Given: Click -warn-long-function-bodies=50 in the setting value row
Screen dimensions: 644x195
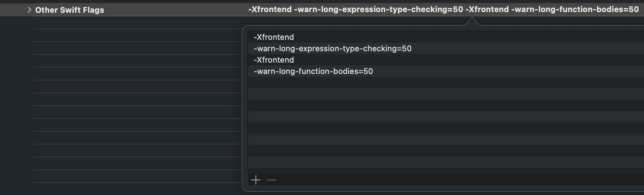Looking at the screenshot, I should click(x=575, y=10).
